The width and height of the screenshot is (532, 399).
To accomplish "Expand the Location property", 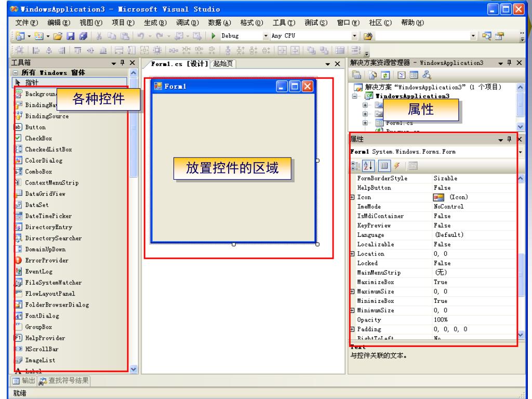I will click(x=352, y=254).
